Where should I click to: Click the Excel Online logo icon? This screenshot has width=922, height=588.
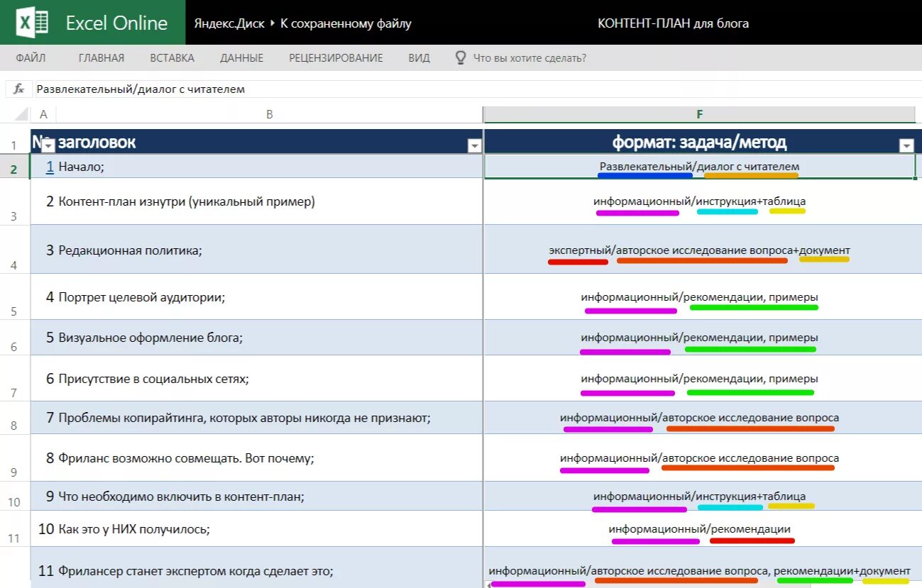click(x=32, y=22)
